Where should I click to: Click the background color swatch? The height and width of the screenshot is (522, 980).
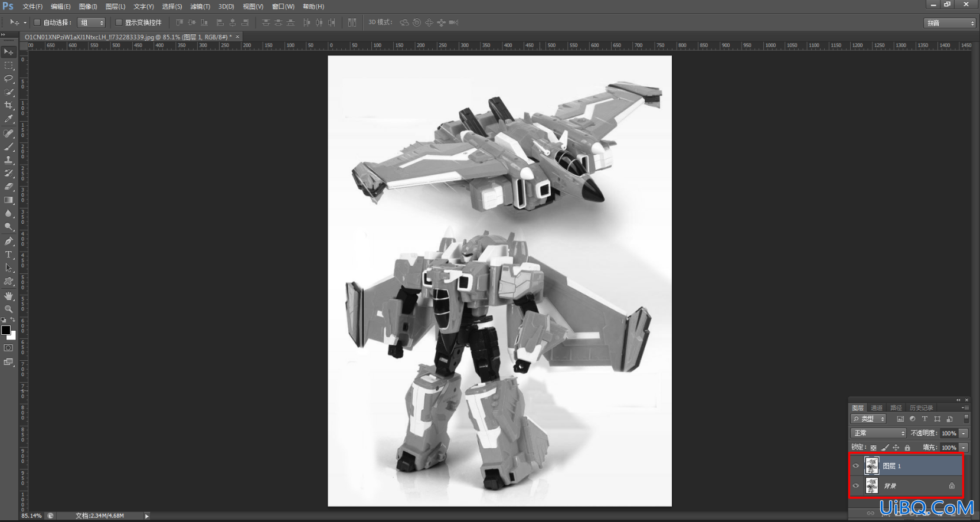tap(12, 336)
